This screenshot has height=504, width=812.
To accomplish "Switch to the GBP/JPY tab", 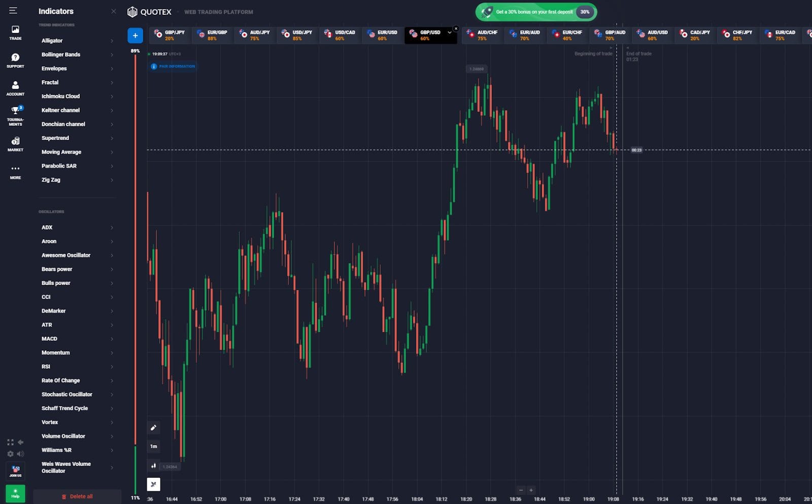I will tap(170, 35).
